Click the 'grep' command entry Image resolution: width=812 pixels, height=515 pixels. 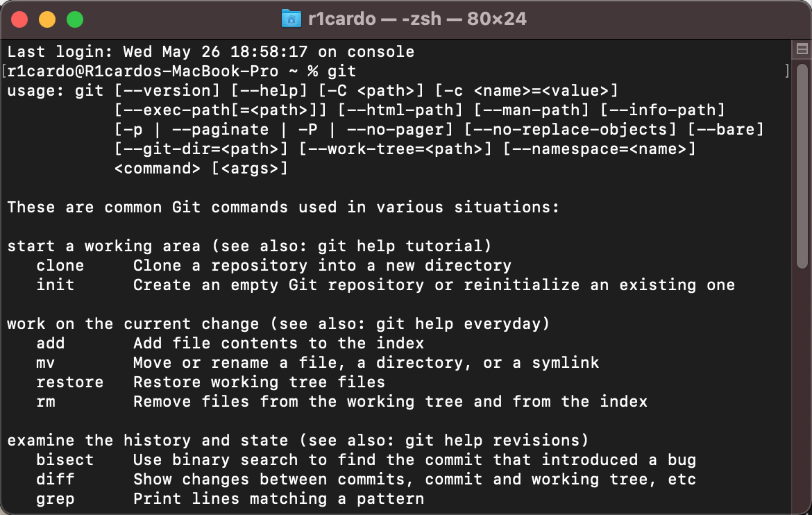[x=55, y=499]
